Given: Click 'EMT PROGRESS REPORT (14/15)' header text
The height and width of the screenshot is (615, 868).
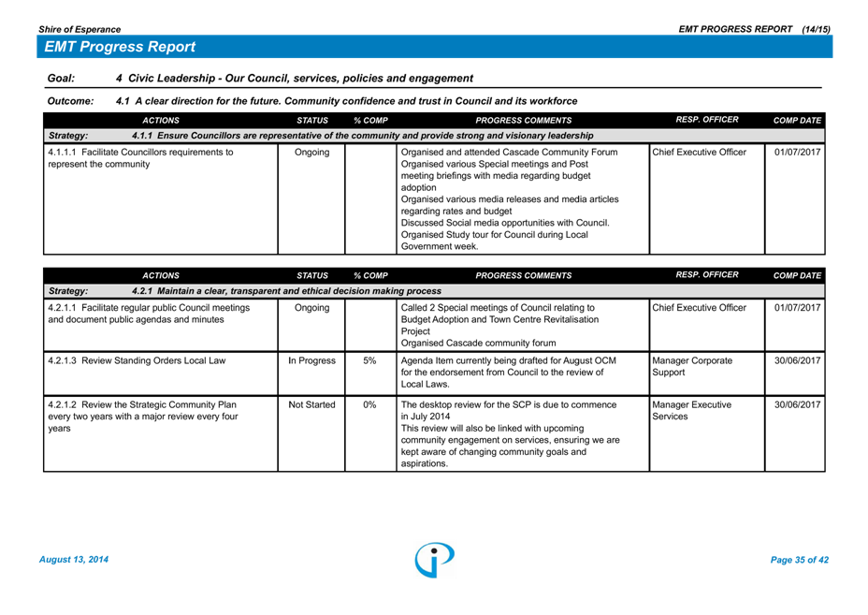Looking at the screenshot, I should 754,29.
